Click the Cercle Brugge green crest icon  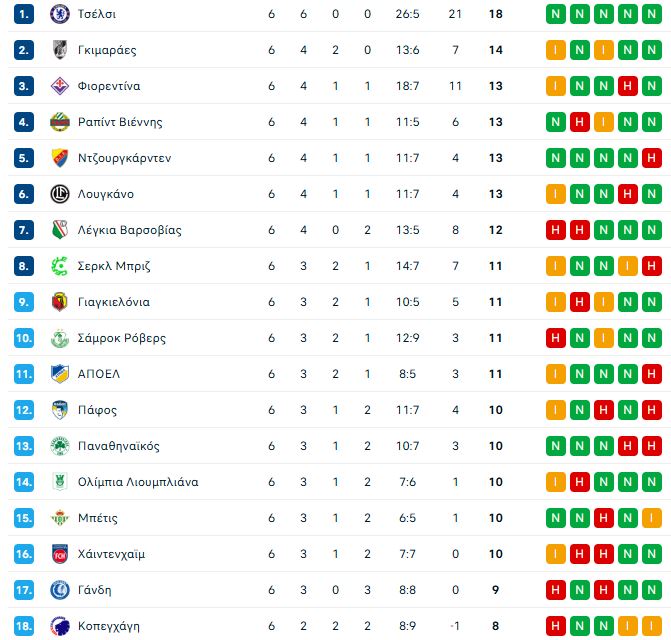tap(59, 266)
